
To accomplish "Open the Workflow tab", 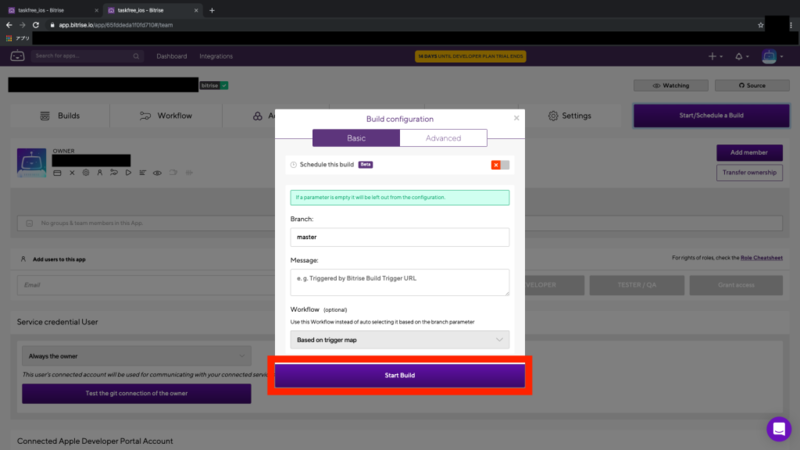I will pos(166,116).
